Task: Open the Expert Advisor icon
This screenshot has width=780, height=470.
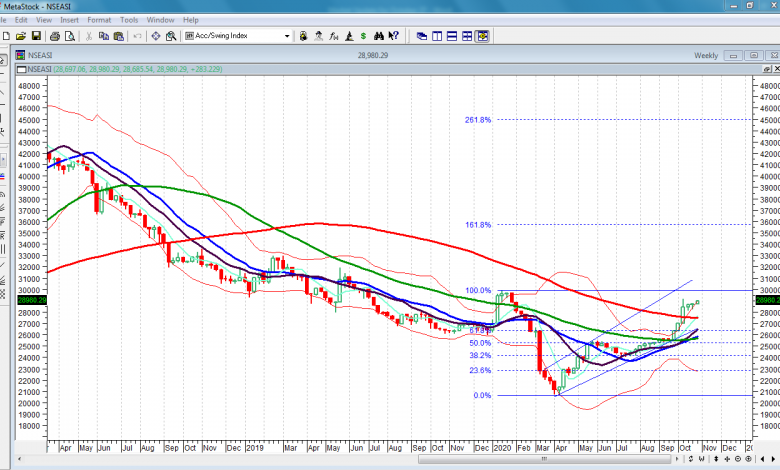Action: click(x=318, y=36)
